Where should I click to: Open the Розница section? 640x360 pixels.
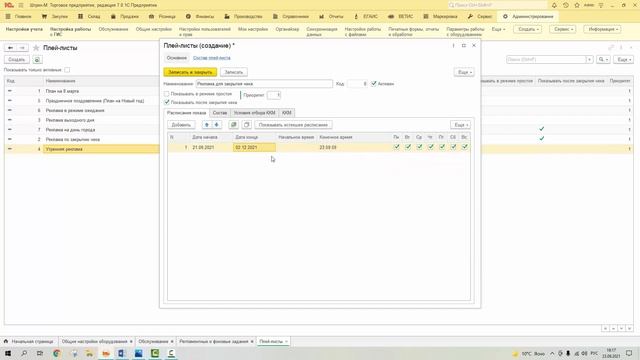pos(162,17)
